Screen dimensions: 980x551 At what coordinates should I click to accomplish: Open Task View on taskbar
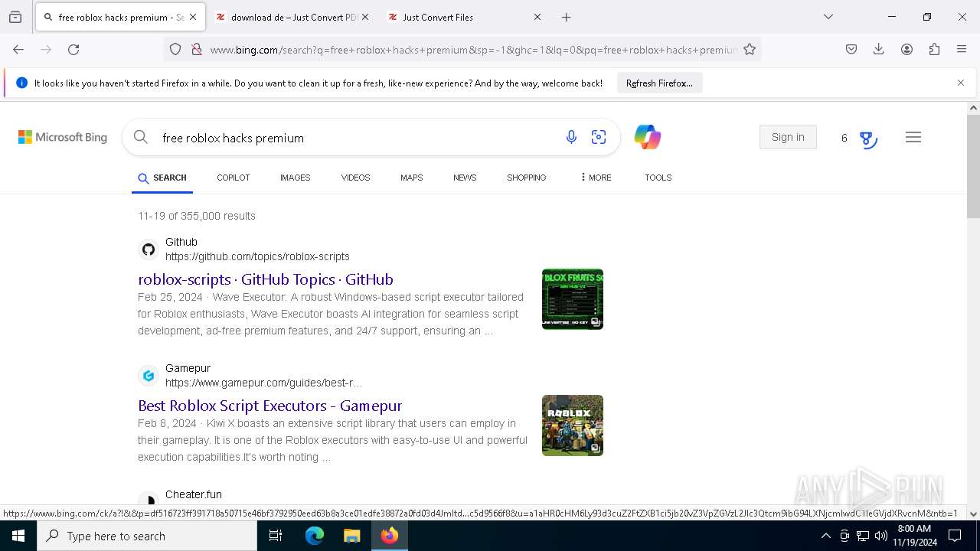tap(276, 536)
